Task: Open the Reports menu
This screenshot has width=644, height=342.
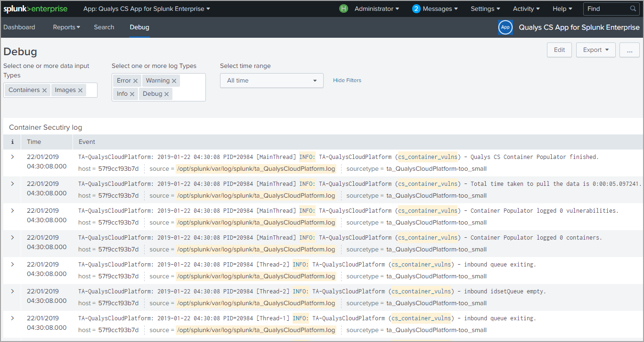Action: 66,27
